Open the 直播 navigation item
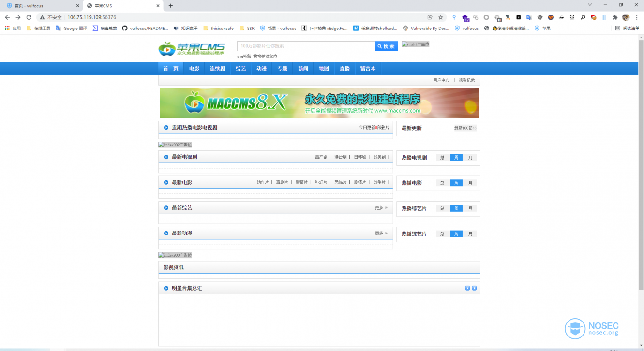This screenshot has width=644, height=351. (x=344, y=69)
